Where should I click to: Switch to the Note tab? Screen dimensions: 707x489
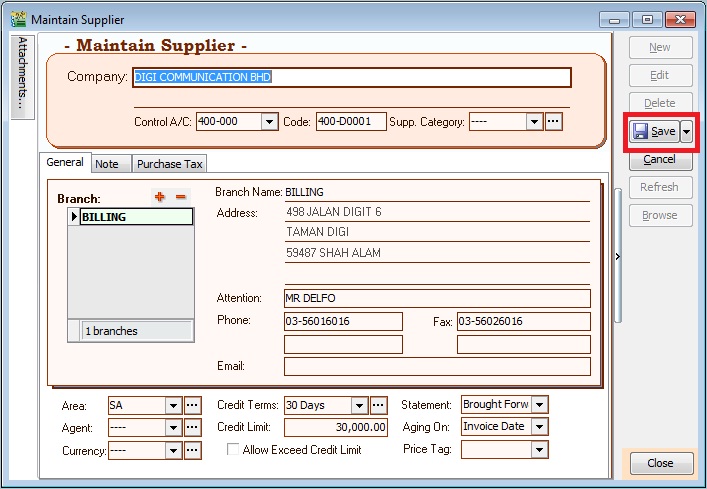coord(107,164)
